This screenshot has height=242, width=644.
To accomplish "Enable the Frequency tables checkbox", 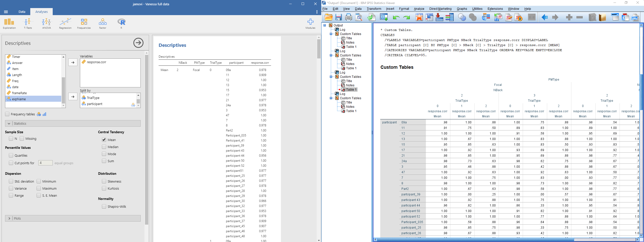I will point(7,114).
